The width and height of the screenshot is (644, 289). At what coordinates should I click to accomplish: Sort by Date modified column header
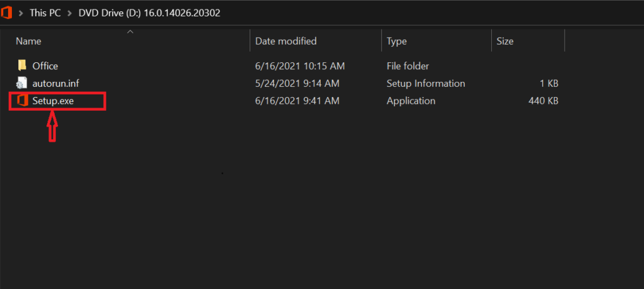point(286,41)
